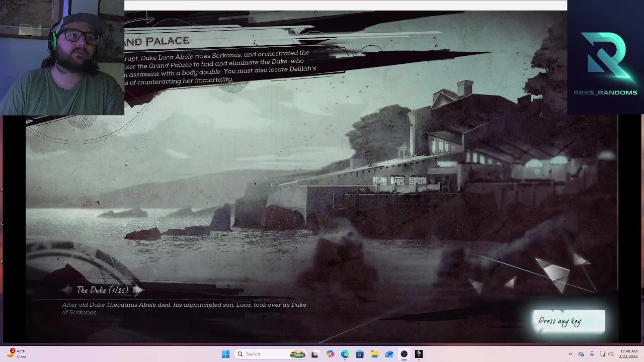Open Task View from the taskbar
The height and width of the screenshot is (362, 644).
tap(315, 354)
